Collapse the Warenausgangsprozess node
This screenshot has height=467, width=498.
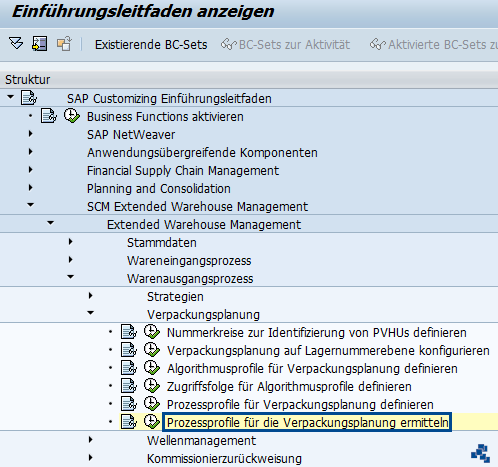(70, 277)
